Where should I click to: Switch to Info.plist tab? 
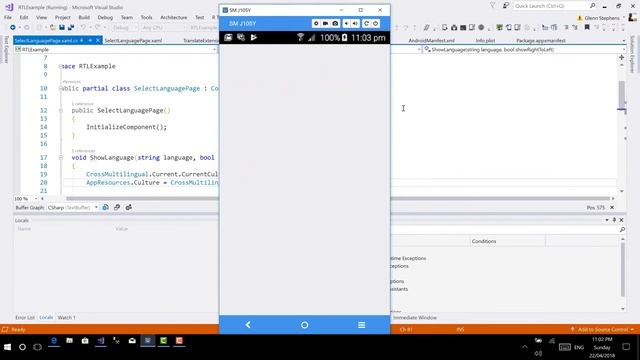coord(485,40)
